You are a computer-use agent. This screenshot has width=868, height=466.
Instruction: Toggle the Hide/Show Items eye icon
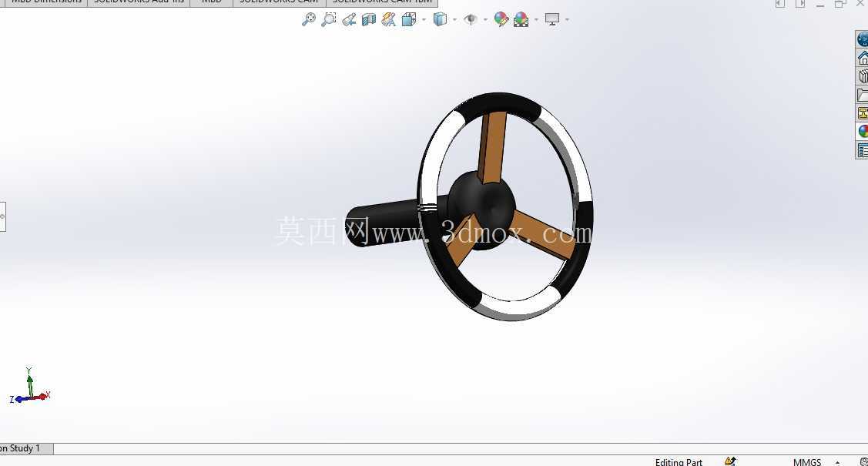click(x=471, y=20)
